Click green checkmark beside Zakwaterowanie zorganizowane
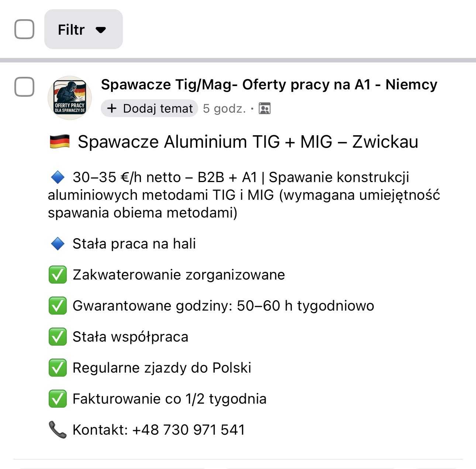 pyautogui.click(x=58, y=275)
